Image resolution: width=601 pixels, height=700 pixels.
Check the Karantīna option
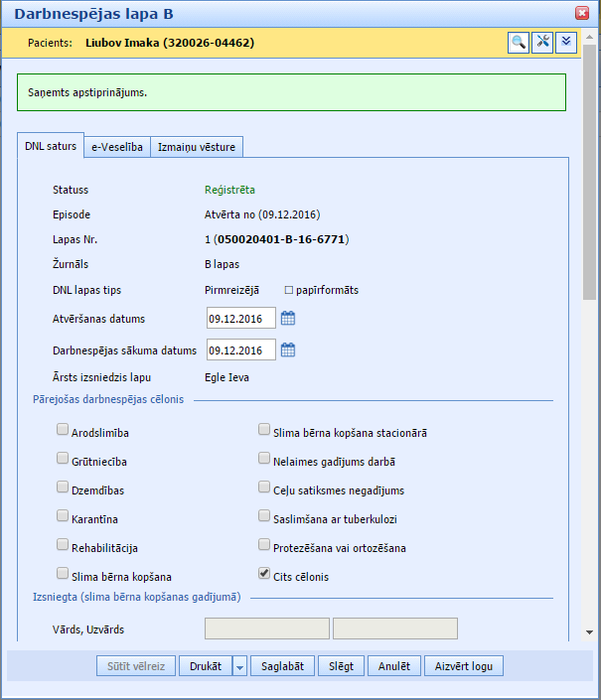tap(64, 516)
